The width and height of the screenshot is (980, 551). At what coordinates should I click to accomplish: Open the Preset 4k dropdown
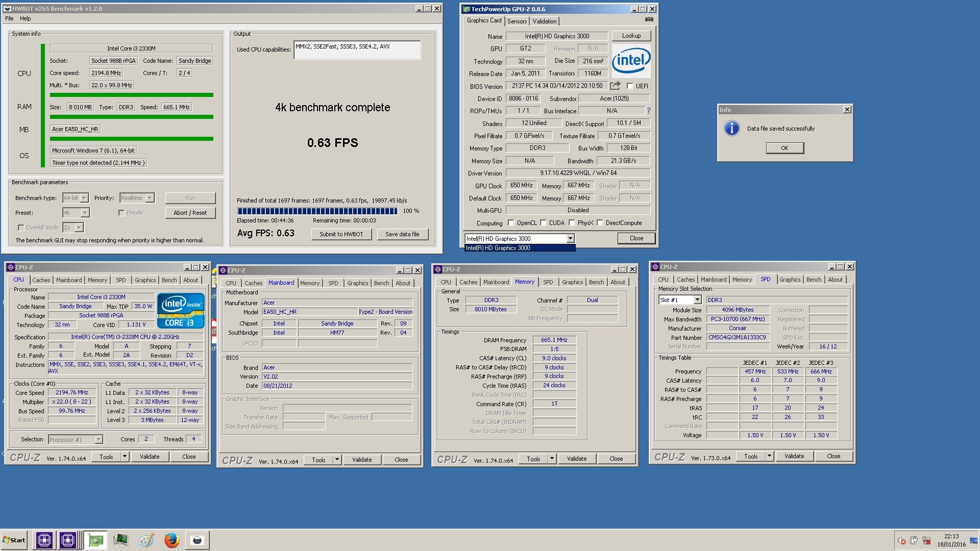coord(76,213)
